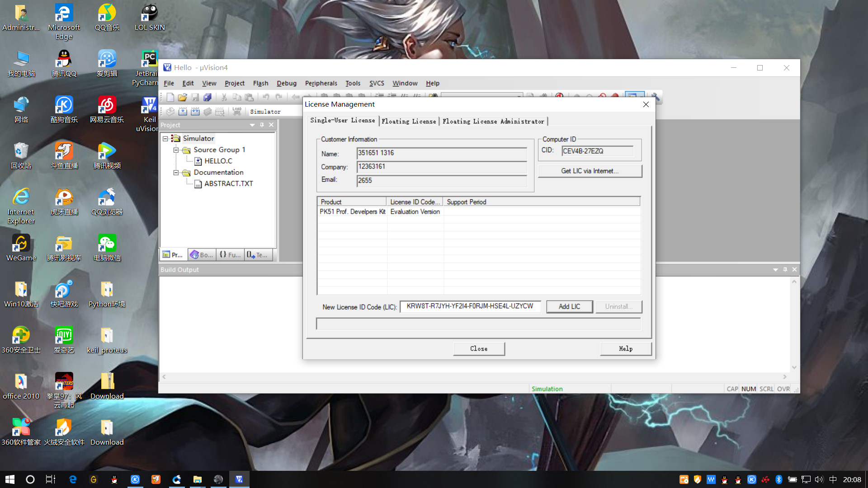The image size is (868, 488).
Task: Switch to Floating License tab
Action: (x=409, y=121)
